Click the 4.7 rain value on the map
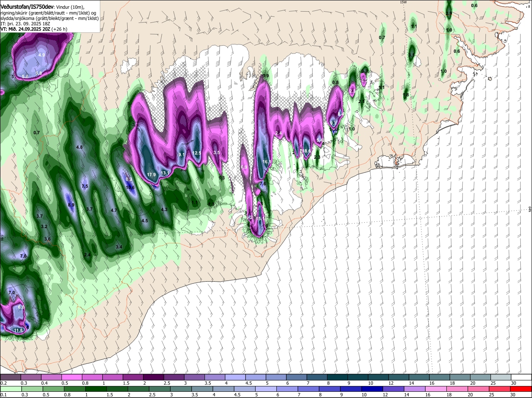532x398 pixels. pyautogui.click(x=114, y=211)
